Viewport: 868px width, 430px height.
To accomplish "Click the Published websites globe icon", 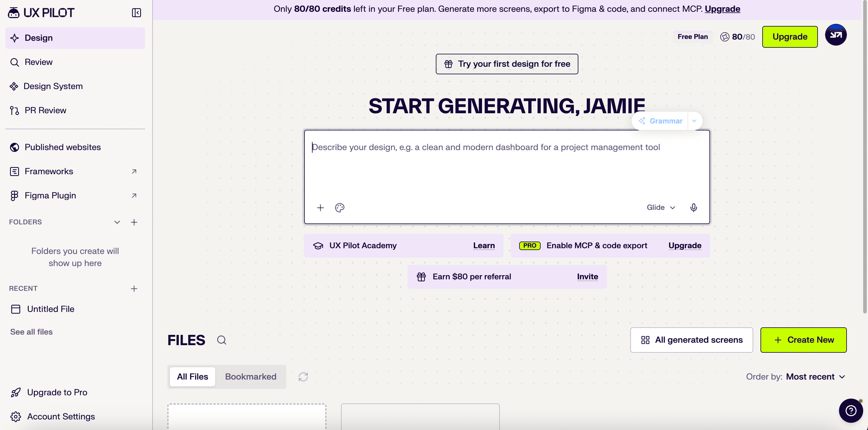I will click(x=14, y=147).
